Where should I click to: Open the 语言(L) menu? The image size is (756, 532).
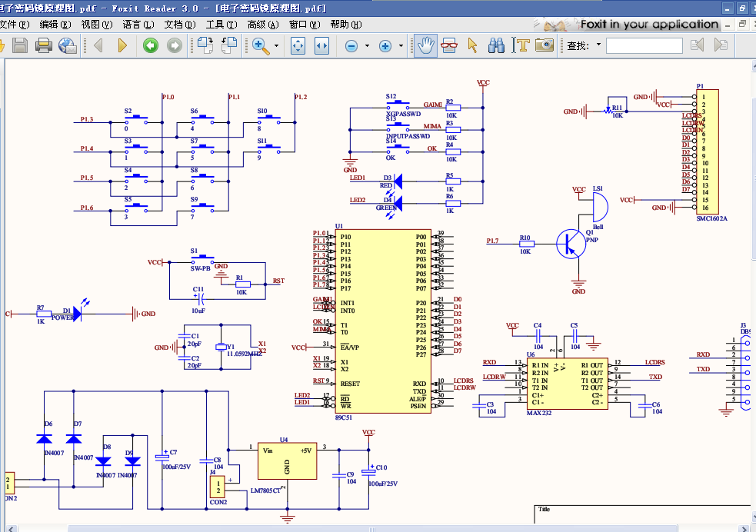click(138, 24)
